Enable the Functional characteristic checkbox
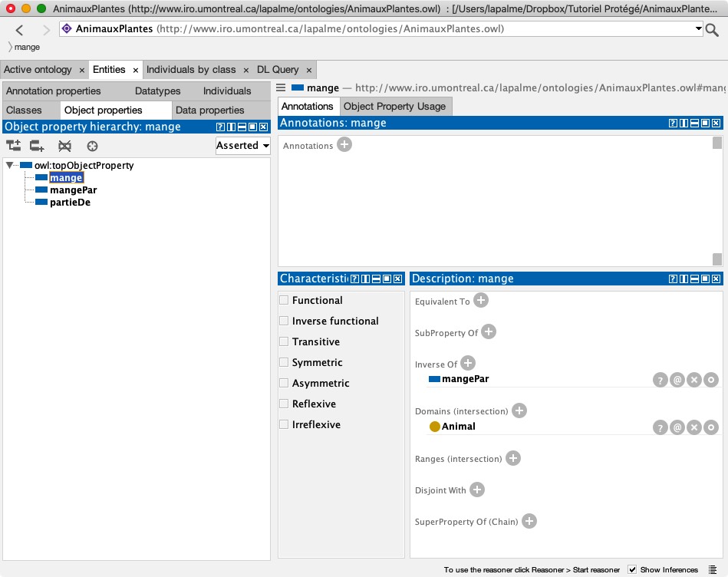 click(285, 301)
